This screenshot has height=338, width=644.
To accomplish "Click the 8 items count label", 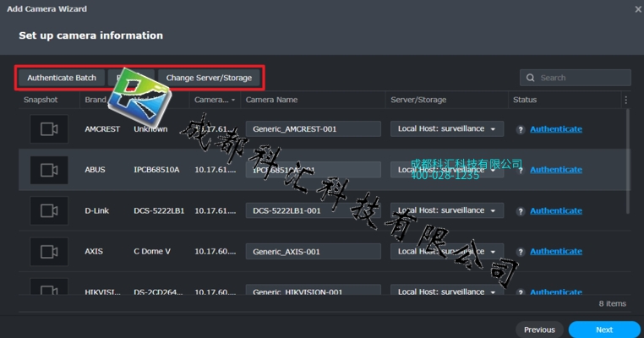I will 612,303.
